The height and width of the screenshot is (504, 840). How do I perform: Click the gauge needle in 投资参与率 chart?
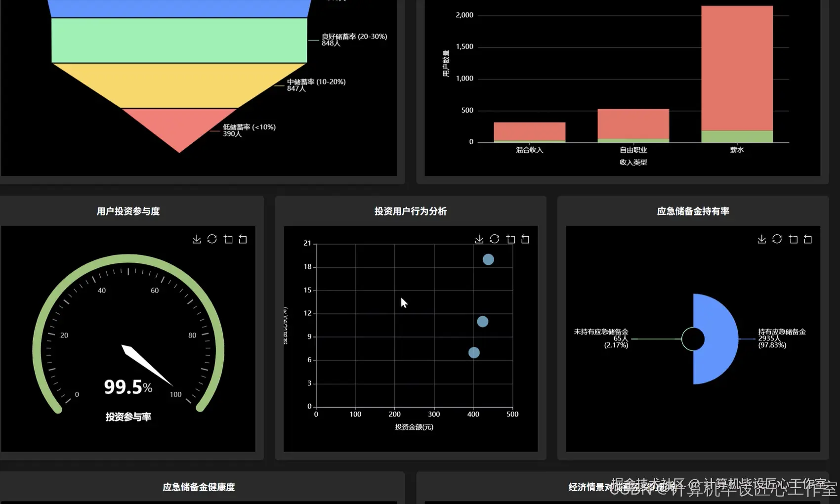click(147, 365)
